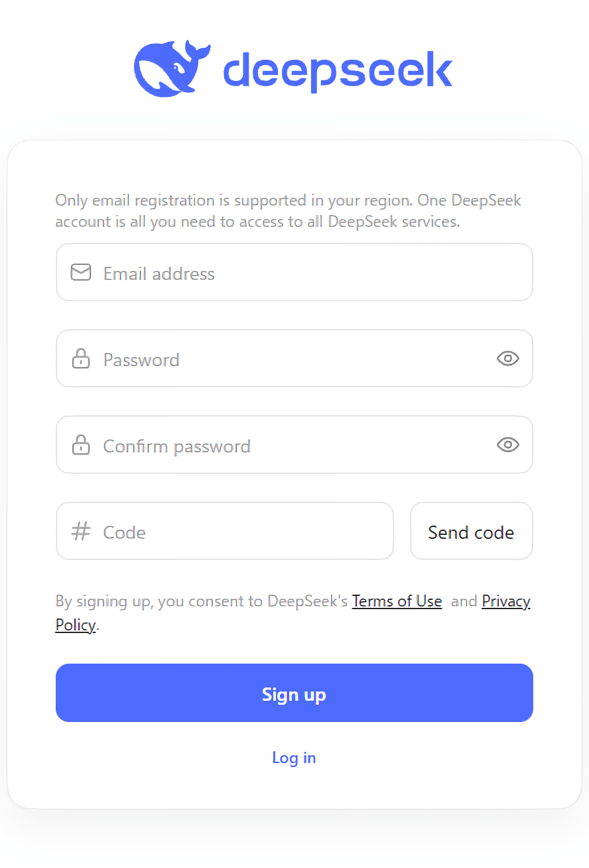Open the Privacy Policy link

click(505, 601)
